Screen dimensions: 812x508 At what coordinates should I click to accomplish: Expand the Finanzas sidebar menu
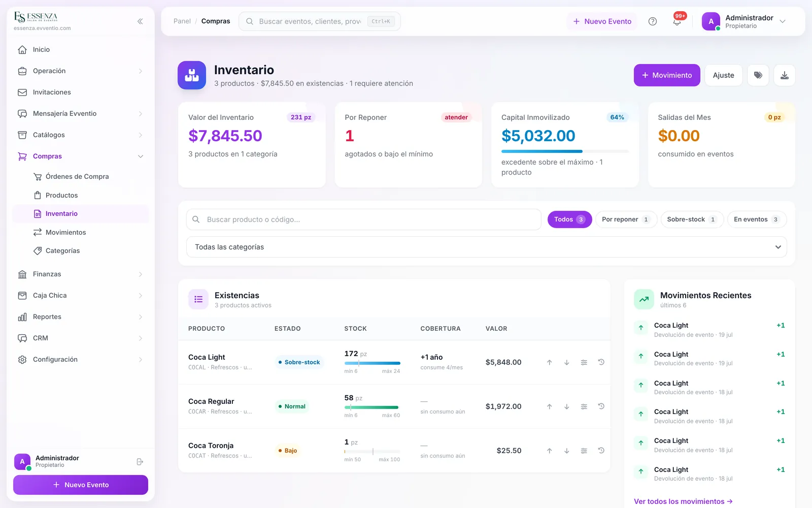pos(81,274)
